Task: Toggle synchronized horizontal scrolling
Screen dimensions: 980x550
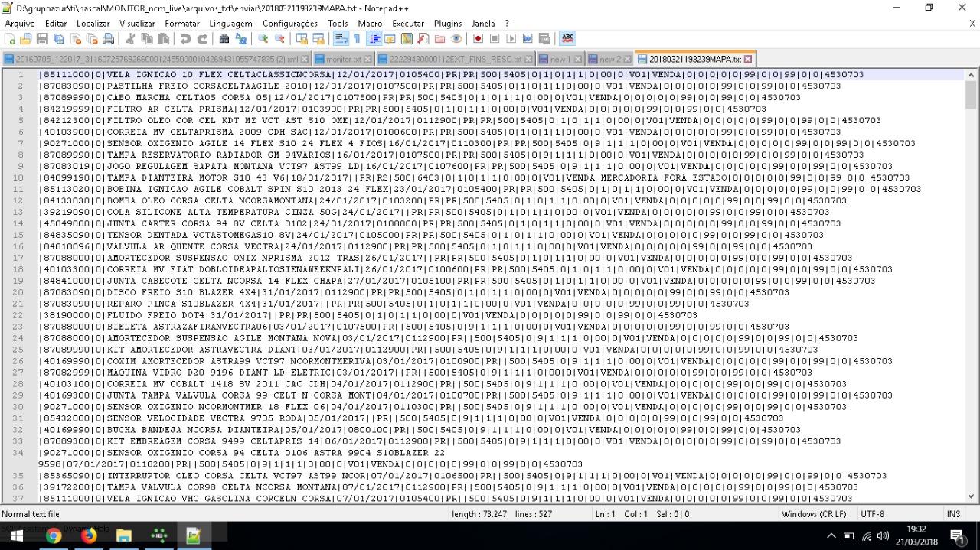Action: point(318,39)
